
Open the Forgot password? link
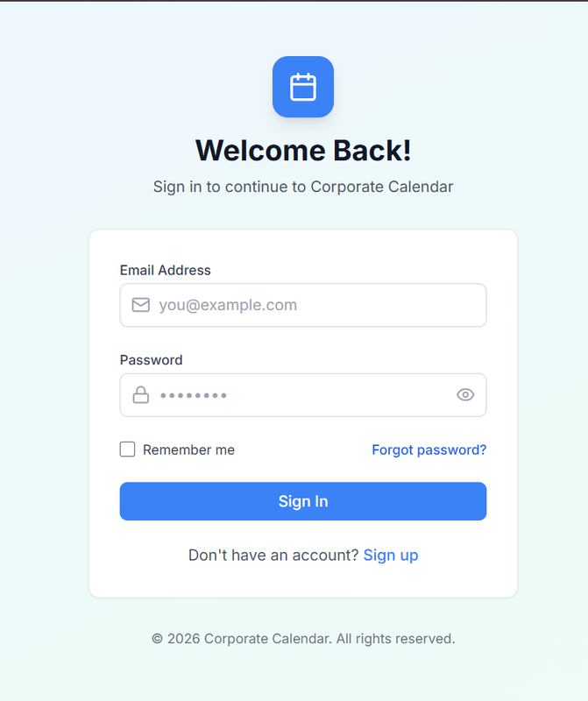tap(429, 450)
